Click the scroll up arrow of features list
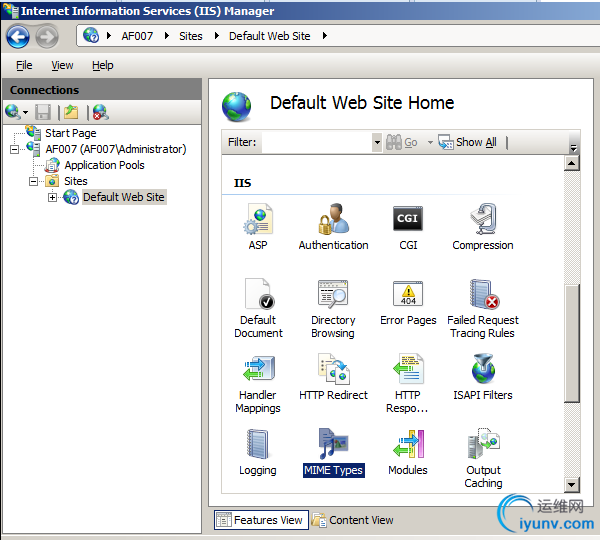 click(x=572, y=163)
